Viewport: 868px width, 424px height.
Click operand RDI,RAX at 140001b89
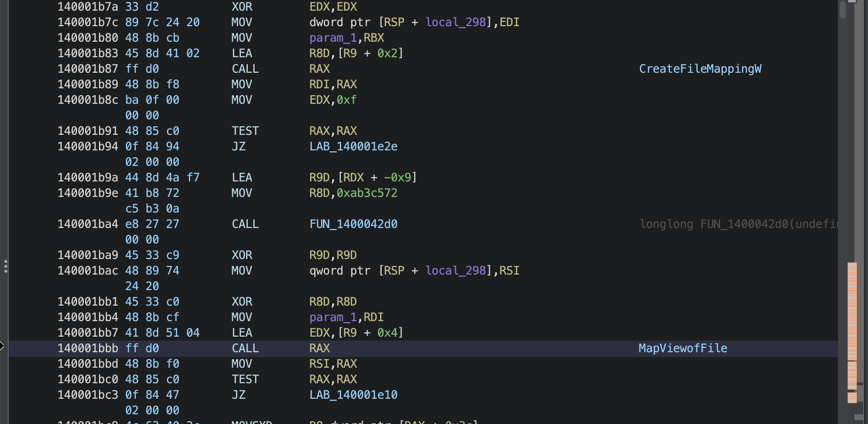click(333, 84)
